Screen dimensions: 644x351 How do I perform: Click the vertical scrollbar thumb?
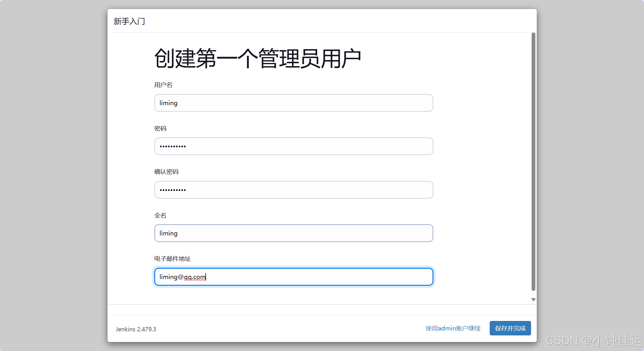[533, 162]
